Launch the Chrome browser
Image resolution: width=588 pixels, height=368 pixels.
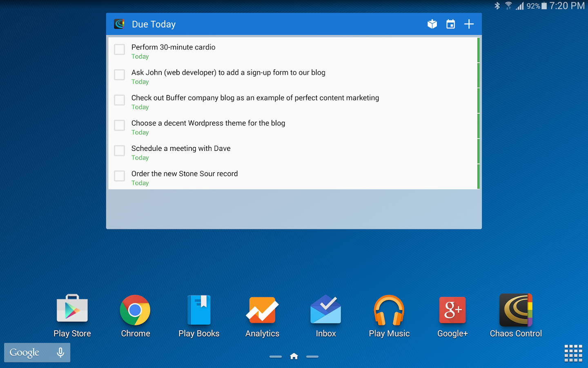135,316
